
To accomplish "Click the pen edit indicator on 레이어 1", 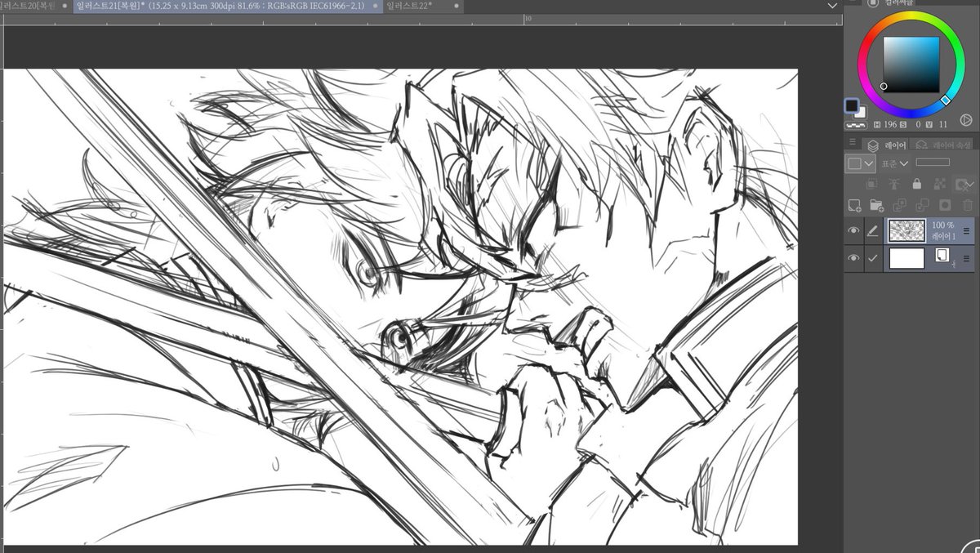I will pyautogui.click(x=873, y=231).
